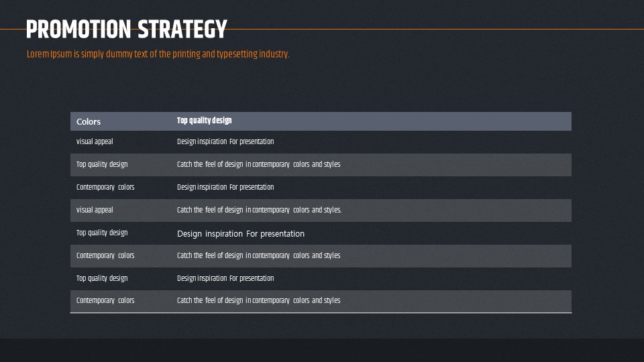Click the second visual appeal cell
Screen dimensions: 644x362
point(95,210)
